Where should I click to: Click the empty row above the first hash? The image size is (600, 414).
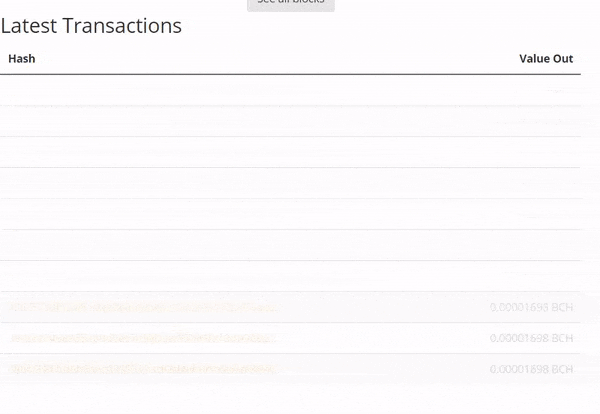[290, 276]
